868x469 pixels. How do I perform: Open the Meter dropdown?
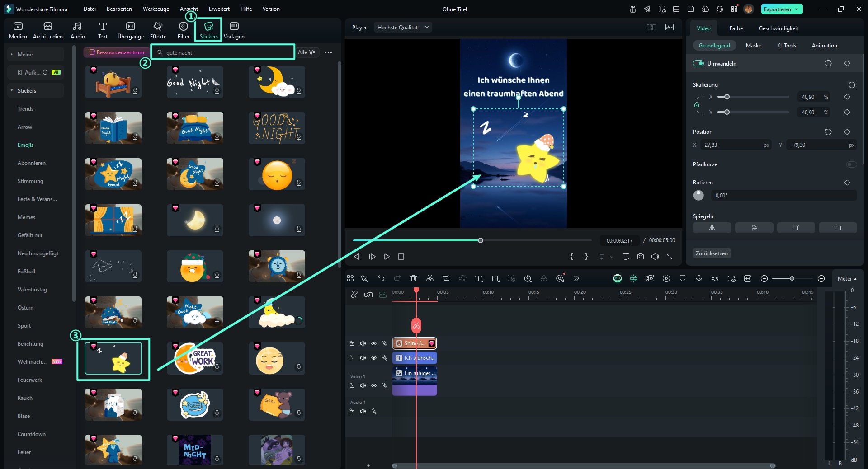[847, 279]
